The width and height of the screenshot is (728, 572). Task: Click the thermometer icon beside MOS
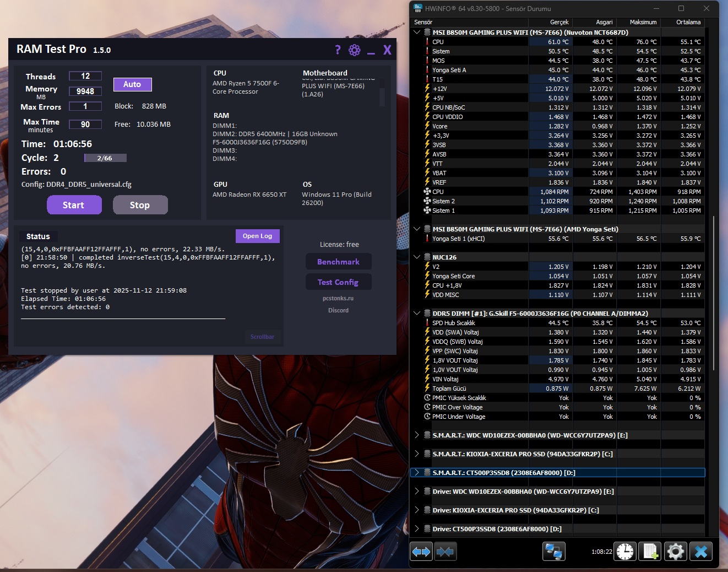(x=427, y=61)
